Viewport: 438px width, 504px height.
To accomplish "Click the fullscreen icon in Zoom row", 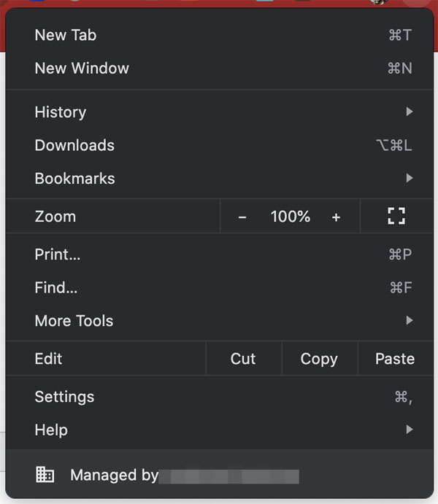I will click(x=396, y=216).
